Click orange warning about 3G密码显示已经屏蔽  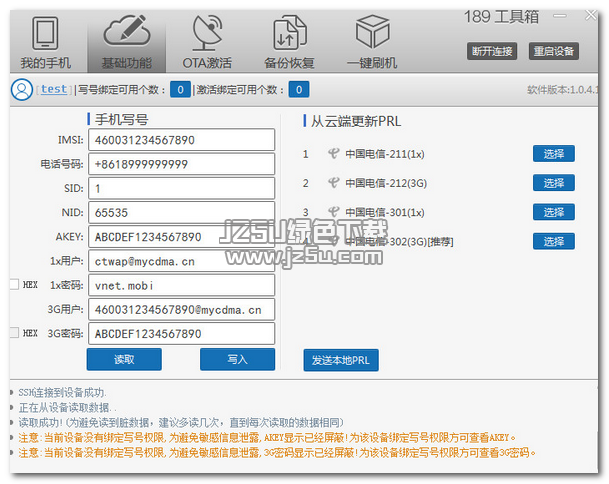(x=277, y=452)
